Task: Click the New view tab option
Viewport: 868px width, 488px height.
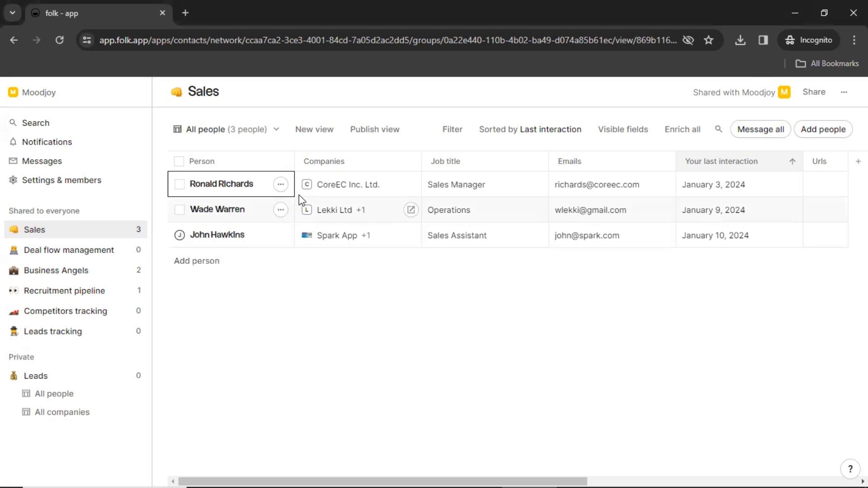Action: (x=315, y=129)
